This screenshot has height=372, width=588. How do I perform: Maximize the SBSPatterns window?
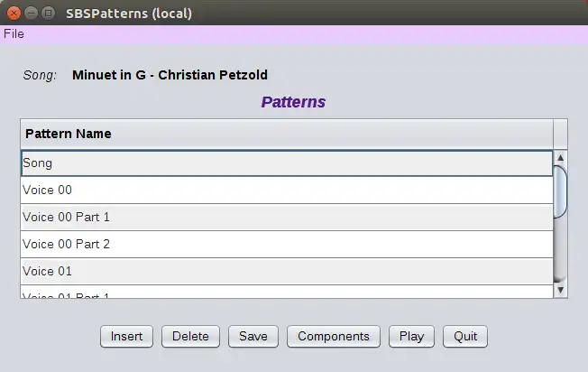click(49, 14)
